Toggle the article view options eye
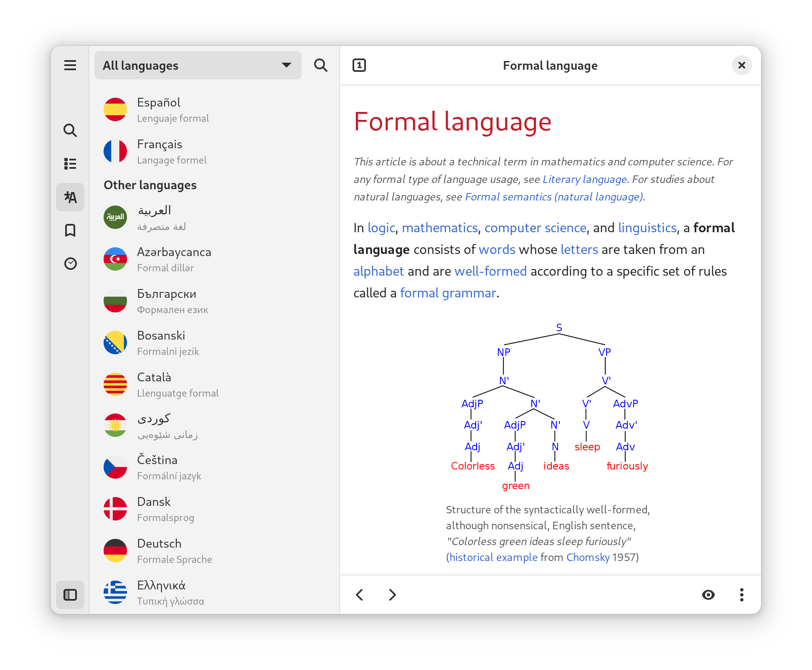 click(x=708, y=594)
